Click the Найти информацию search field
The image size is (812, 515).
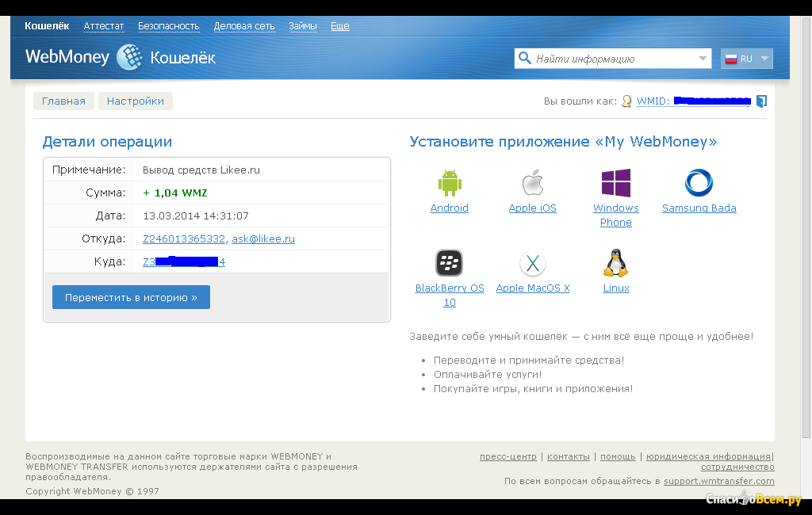613,59
